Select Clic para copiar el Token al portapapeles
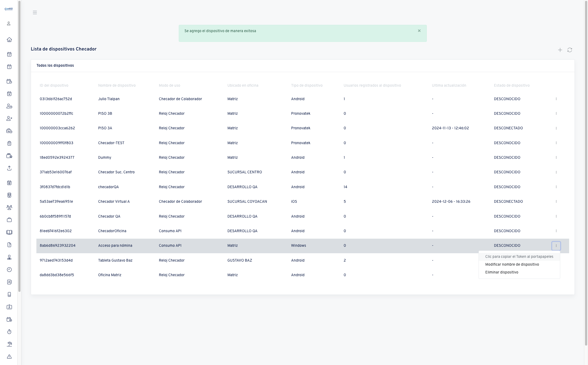 point(519,257)
